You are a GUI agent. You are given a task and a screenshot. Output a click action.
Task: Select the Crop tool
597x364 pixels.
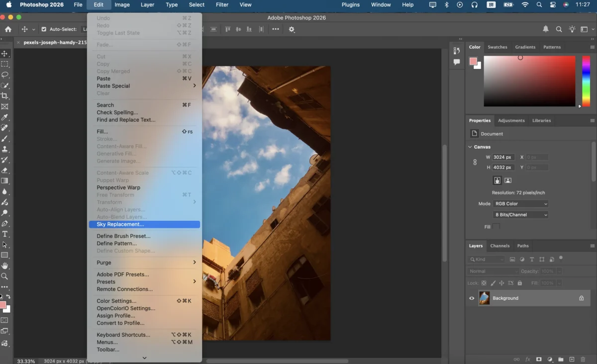tap(5, 96)
